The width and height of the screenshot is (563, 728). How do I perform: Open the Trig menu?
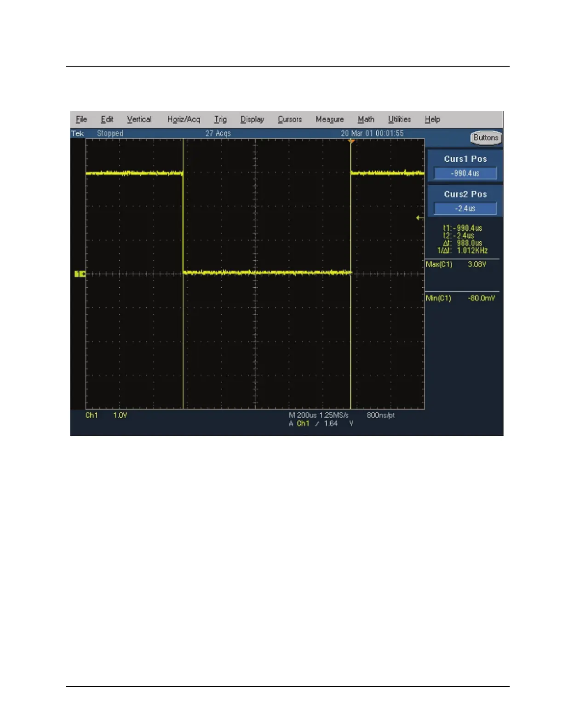[220, 119]
